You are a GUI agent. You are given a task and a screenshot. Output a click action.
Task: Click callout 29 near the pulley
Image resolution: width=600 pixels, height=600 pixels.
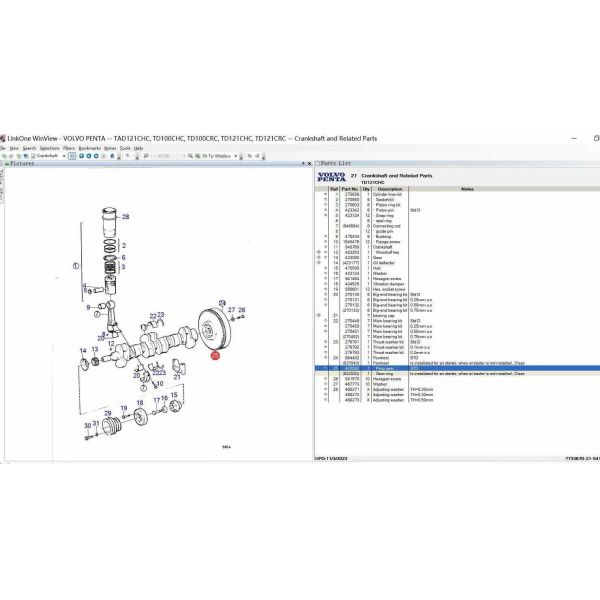point(108,414)
